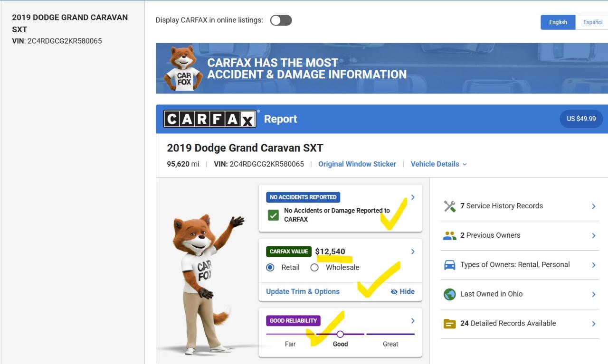608x364 pixels.
Task: Click 24 Detailed Records Available text
Action: [508, 324]
